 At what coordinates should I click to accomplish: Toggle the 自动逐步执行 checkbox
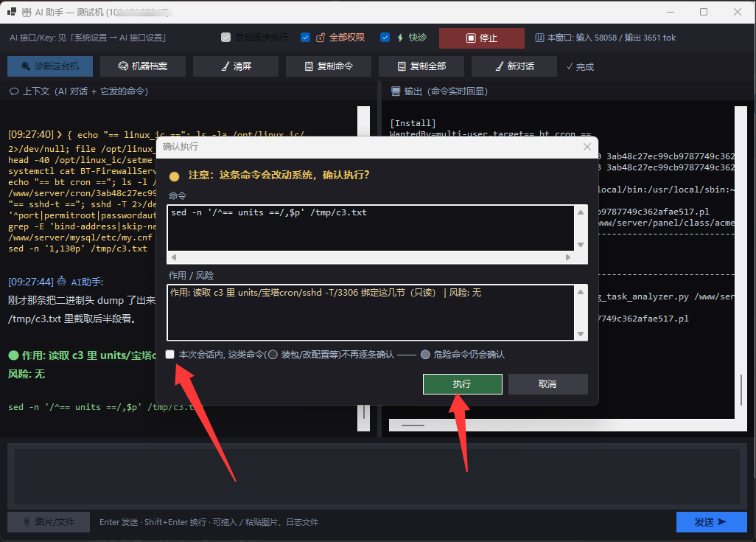pos(225,37)
